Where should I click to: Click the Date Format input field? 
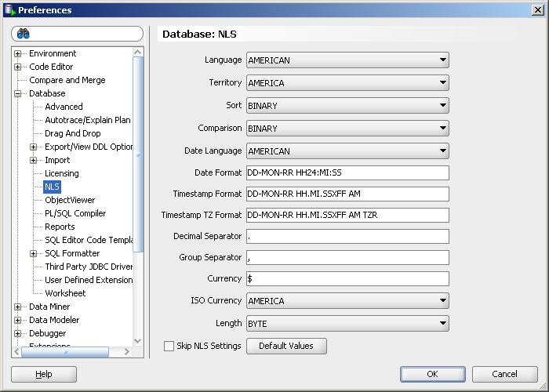coord(347,173)
